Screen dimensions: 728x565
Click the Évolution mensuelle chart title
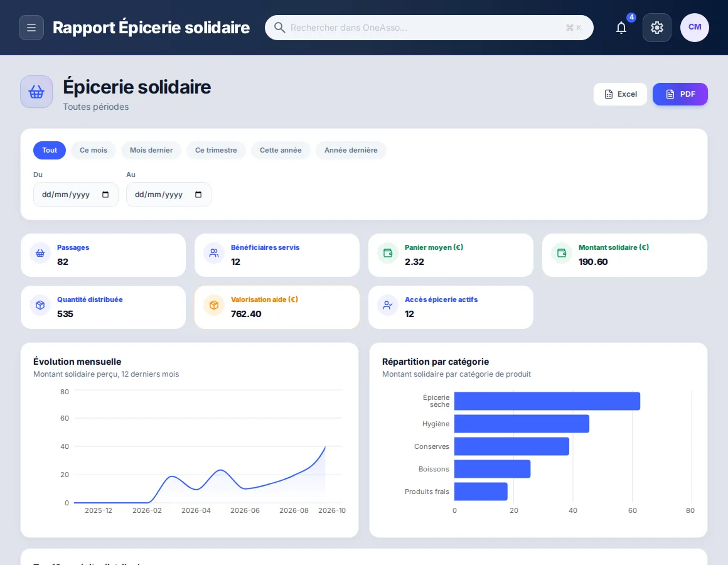pos(77,362)
